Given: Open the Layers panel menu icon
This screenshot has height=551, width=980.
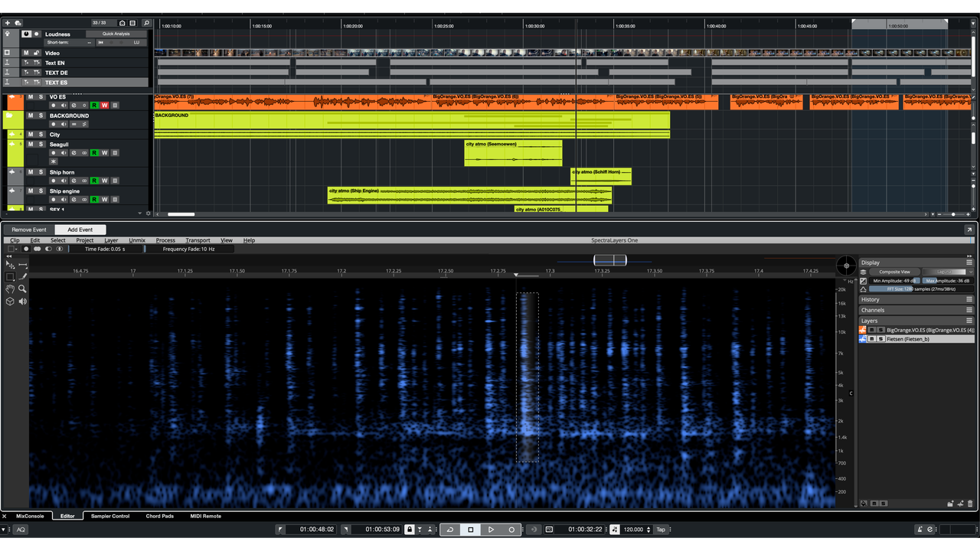Looking at the screenshot, I should (969, 321).
